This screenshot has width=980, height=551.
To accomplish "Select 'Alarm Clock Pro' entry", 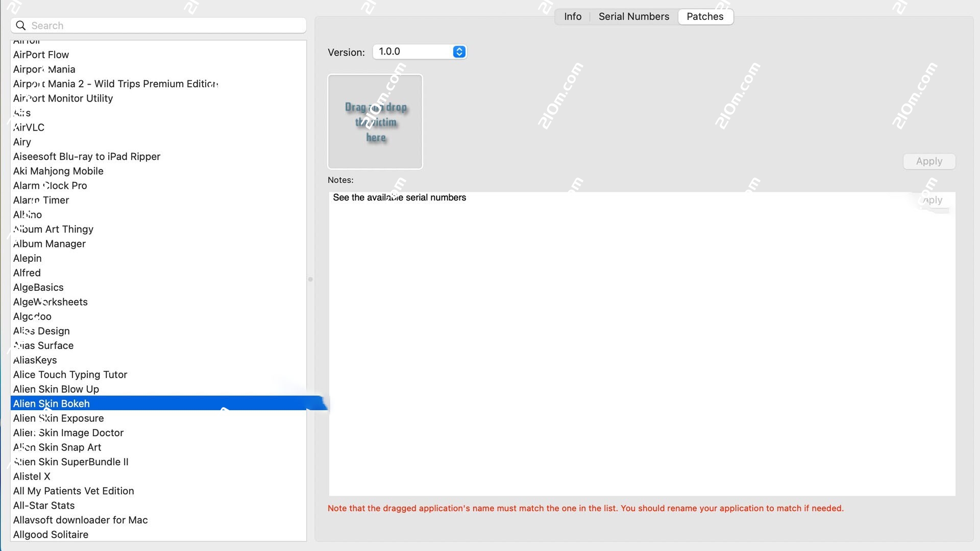I will [158, 186].
